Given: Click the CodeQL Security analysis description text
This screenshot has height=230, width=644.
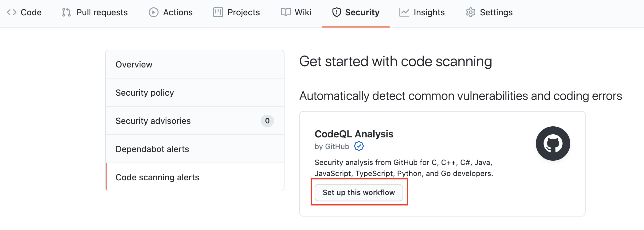Looking at the screenshot, I should (x=404, y=168).
